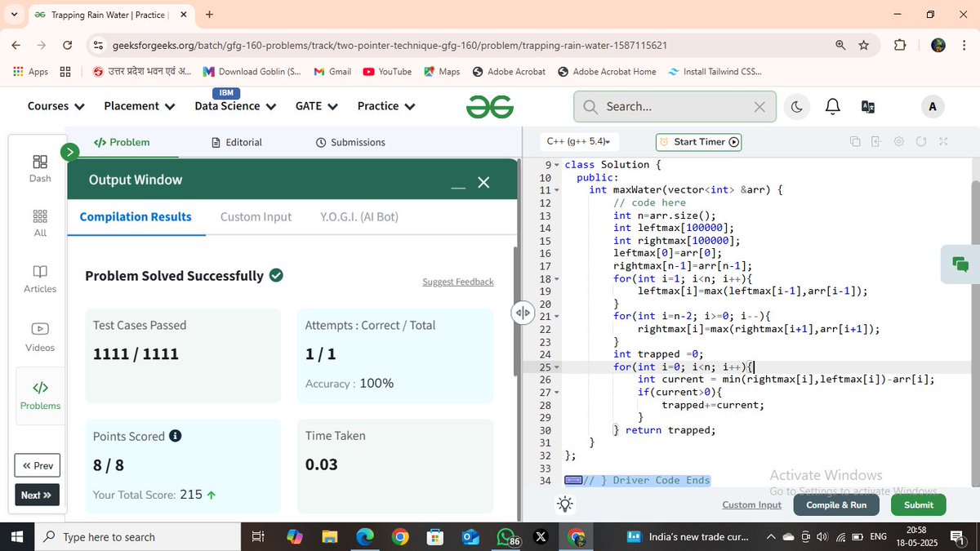Image resolution: width=980 pixels, height=551 pixels.
Task: Open the language translate icon in header
Action: click(868, 106)
